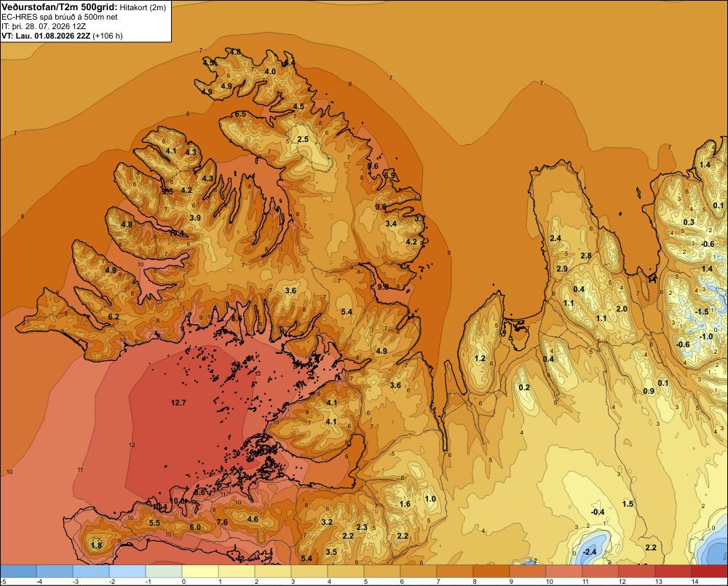The height and width of the screenshot is (586, 728).
Task: Click the 'IT: þri. 28. 07. 2026 12Z' line
Action: (x=44, y=26)
